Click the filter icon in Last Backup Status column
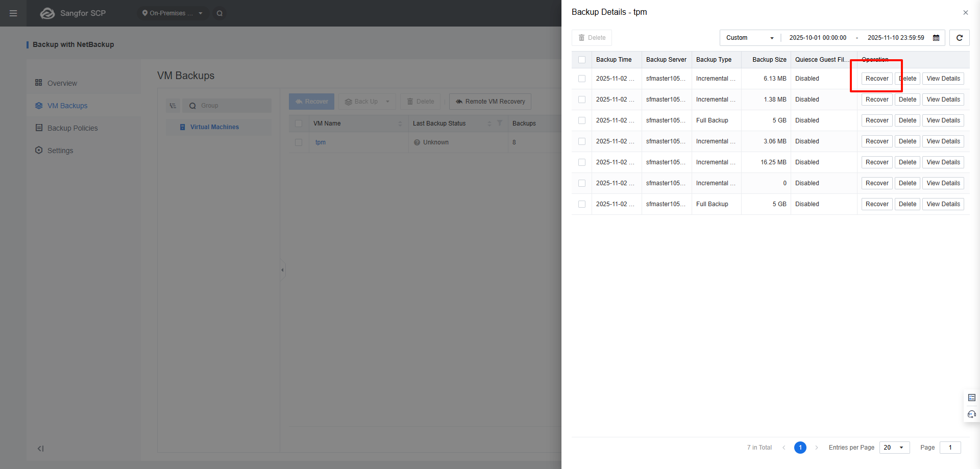 pos(500,123)
